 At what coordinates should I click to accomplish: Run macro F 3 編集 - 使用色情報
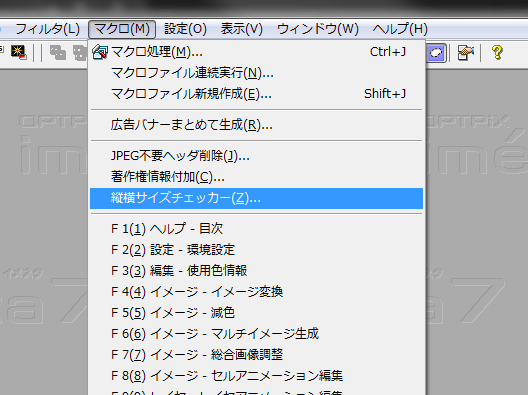click(257, 270)
